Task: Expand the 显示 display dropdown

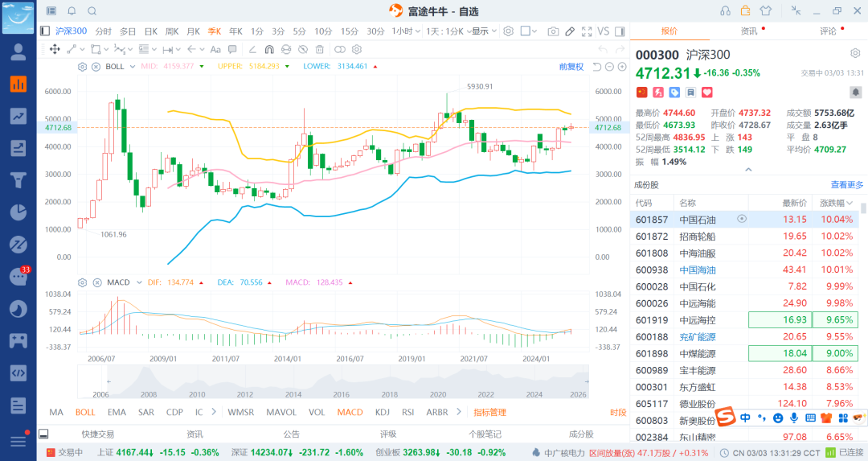Action: (x=484, y=31)
